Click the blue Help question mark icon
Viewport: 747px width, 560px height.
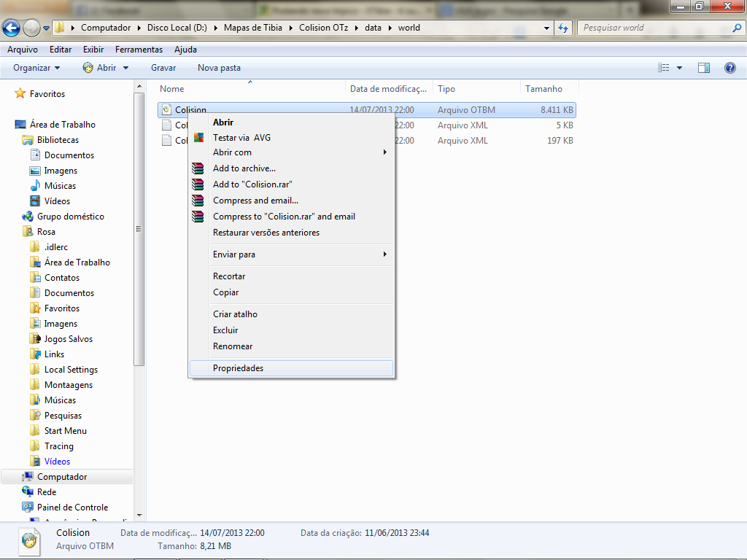[729, 68]
